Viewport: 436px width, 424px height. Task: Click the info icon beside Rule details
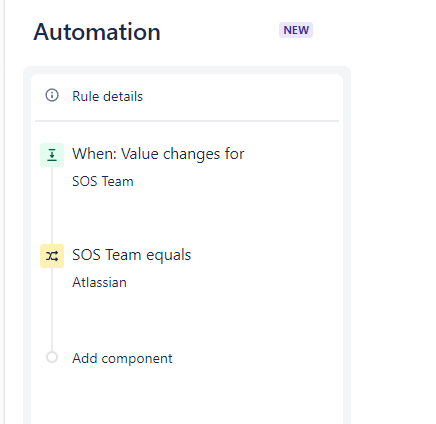tap(52, 95)
